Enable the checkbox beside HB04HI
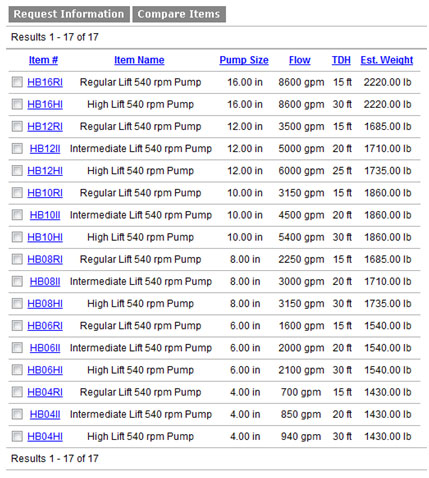 (x=17, y=436)
